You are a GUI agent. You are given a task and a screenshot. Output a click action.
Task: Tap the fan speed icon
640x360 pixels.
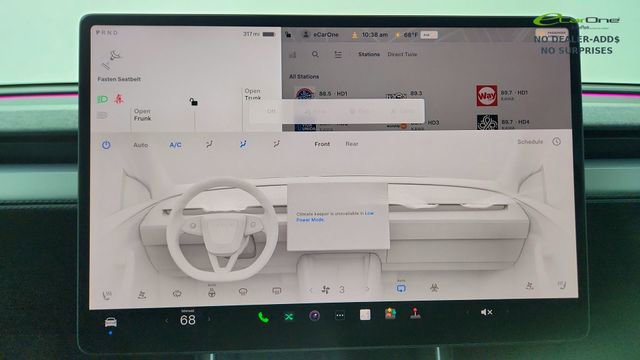(x=326, y=290)
